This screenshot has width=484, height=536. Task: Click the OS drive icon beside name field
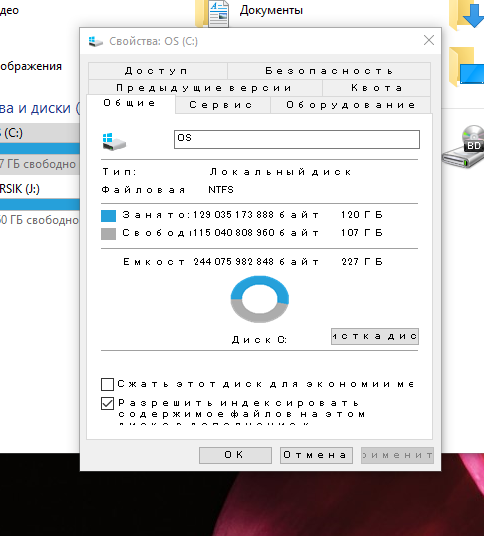pyautogui.click(x=114, y=141)
